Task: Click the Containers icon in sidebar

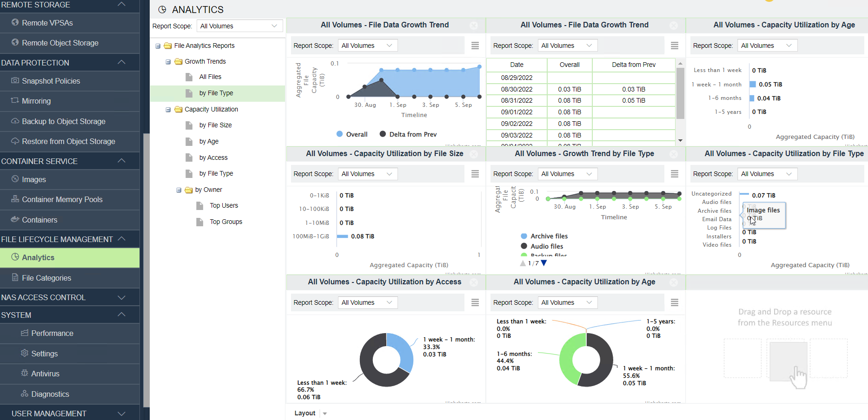Action: [15, 219]
